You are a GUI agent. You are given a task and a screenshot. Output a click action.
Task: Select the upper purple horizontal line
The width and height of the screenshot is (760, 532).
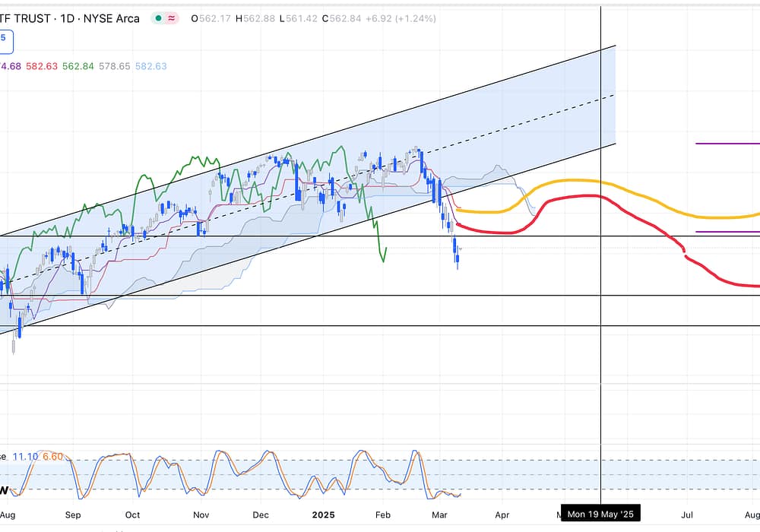point(727,143)
